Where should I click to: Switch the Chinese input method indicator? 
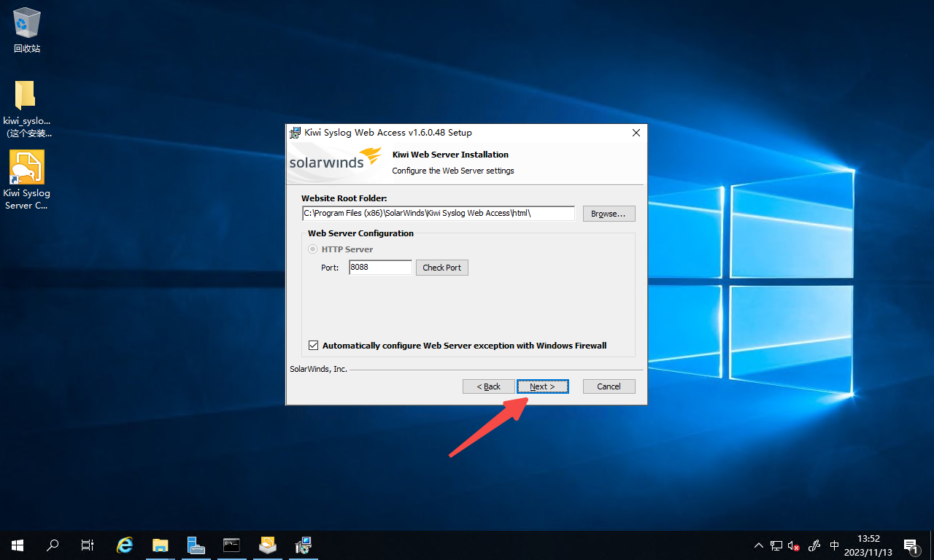pos(834,545)
